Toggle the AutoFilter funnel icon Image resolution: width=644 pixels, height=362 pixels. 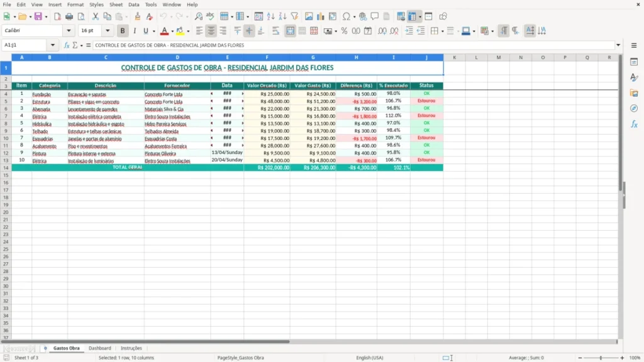(294, 16)
